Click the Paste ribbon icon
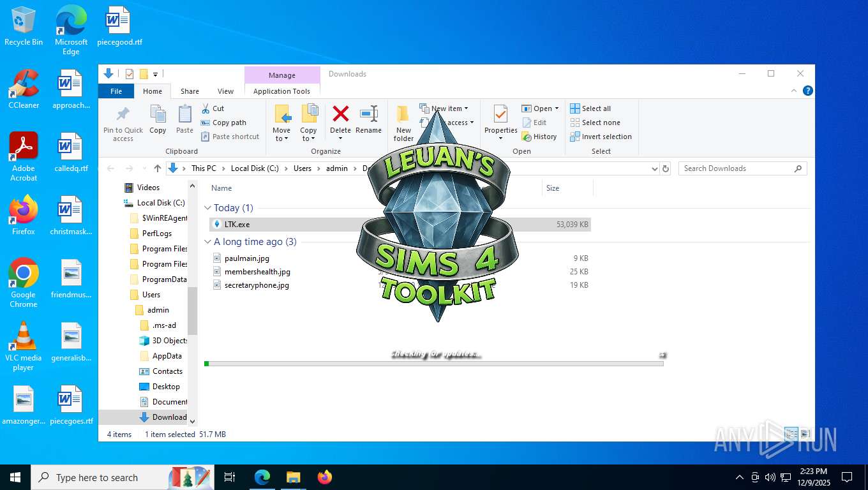Image resolution: width=868 pixels, height=490 pixels. [x=184, y=114]
